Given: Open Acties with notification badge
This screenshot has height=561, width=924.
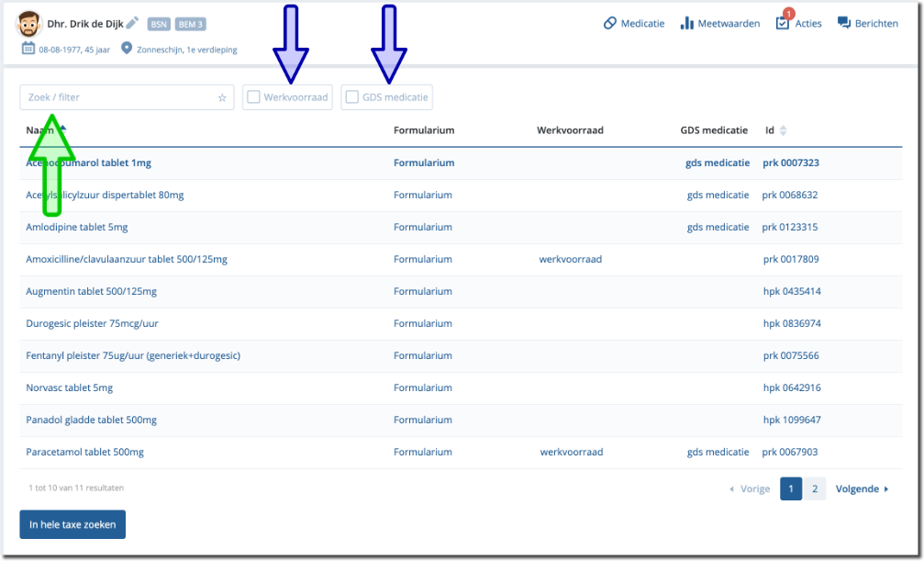Looking at the screenshot, I should click(783, 22).
